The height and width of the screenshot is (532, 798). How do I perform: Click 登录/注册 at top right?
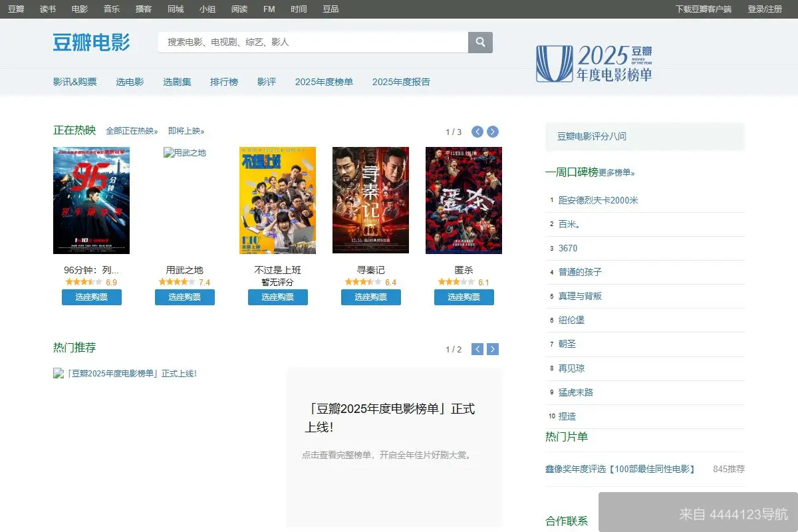click(765, 9)
